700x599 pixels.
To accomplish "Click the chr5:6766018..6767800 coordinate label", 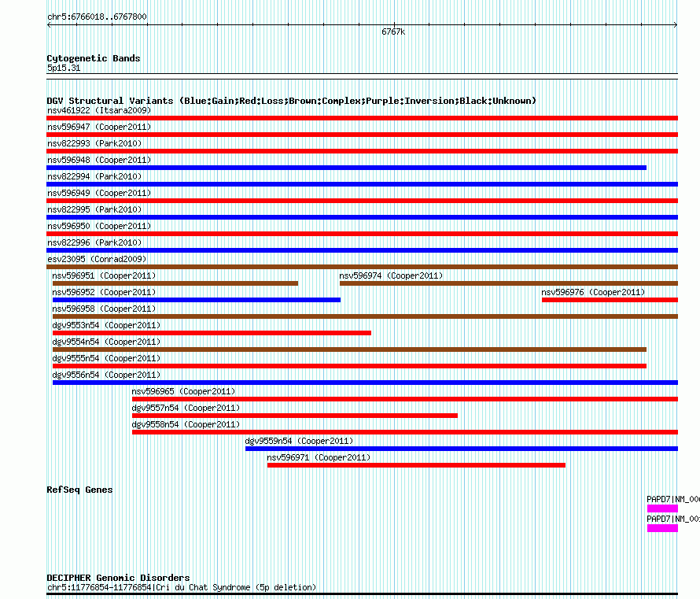I will click(x=97, y=17).
